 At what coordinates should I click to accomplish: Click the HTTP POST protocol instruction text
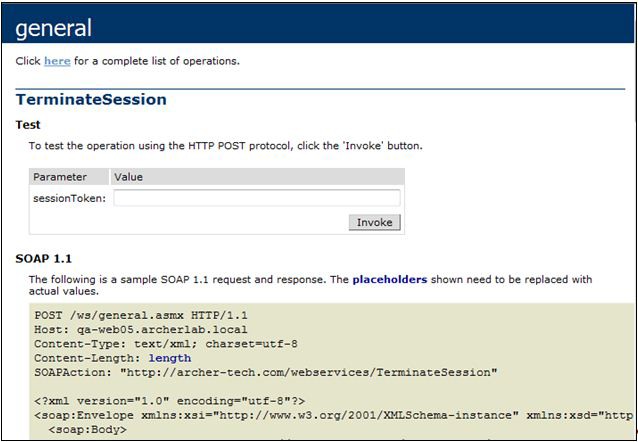(x=226, y=146)
